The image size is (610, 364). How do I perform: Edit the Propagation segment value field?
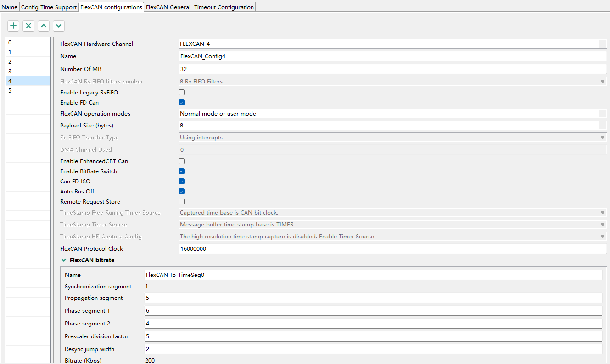321,298
